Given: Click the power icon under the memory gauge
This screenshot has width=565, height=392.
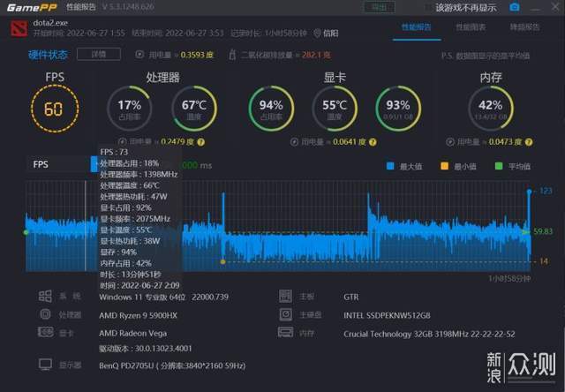Looking at the screenshot, I should tap(450, 142).
